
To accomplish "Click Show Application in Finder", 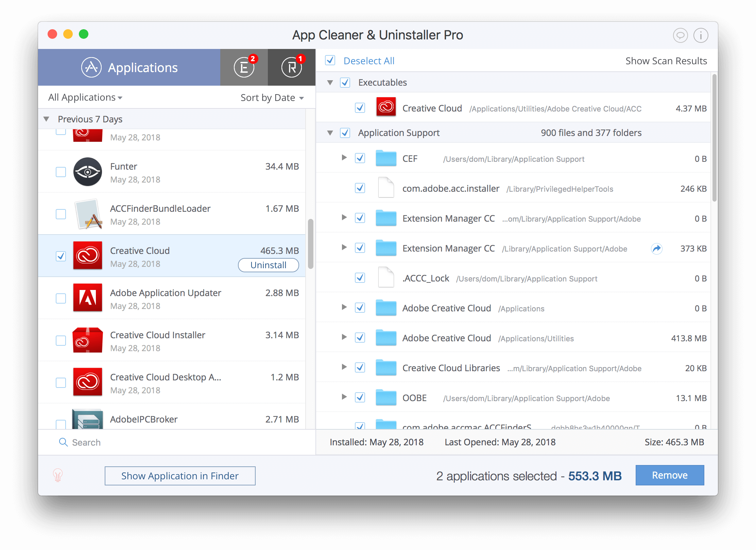I will pyautogui.click(x=179, y=476).
